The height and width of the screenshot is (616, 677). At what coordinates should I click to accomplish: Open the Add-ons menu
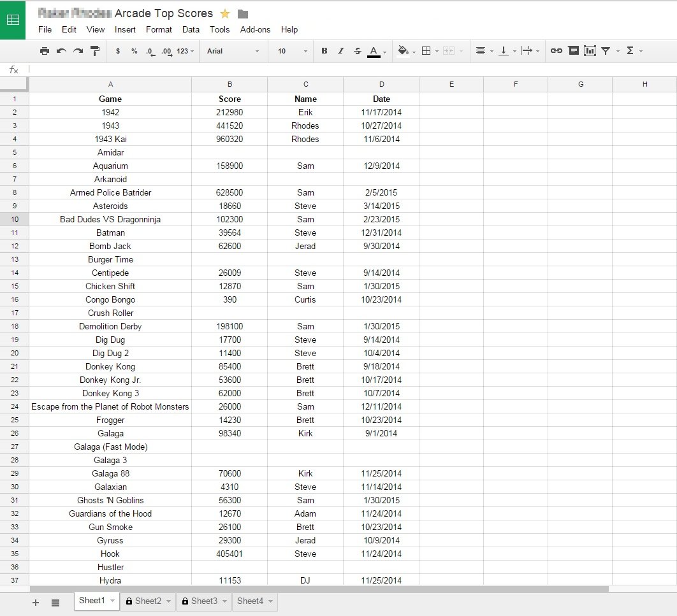click(x=255, y=29)
